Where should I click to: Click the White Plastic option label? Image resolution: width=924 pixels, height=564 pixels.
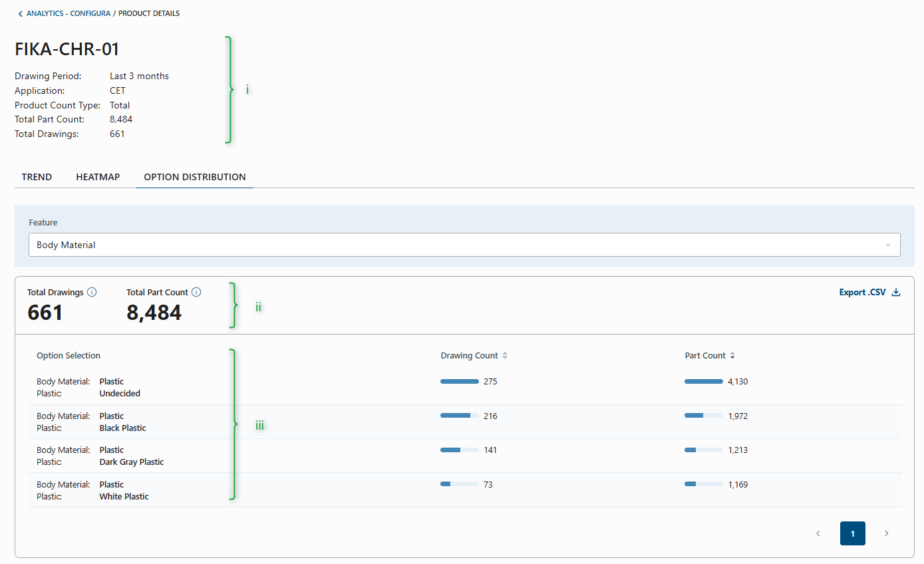click(x=124, y=497)
